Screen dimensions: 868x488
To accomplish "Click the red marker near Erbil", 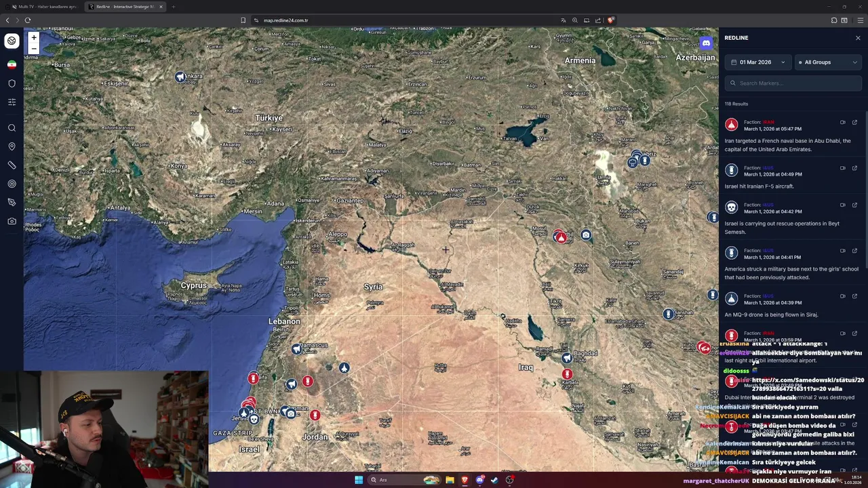I will [560, 237].
